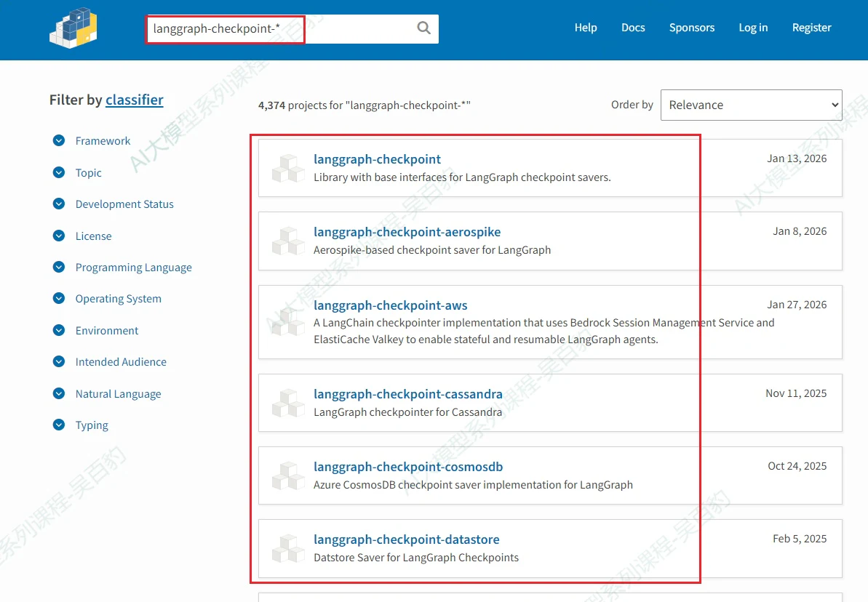Click Log in in the header
The height and width of the screenshot is (602, 868).
754,28
